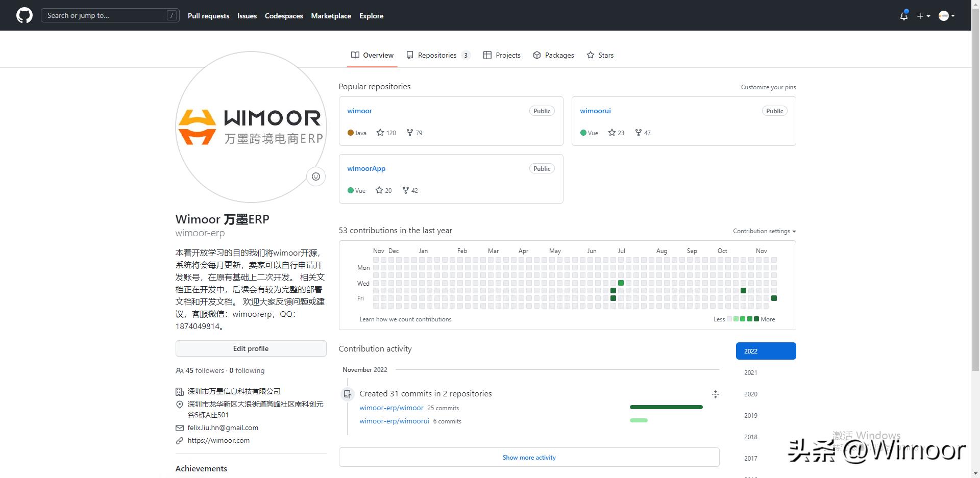The width and height of the screenshot is (980, 478).
Task: Open Explore page
Action: point(371,16)
